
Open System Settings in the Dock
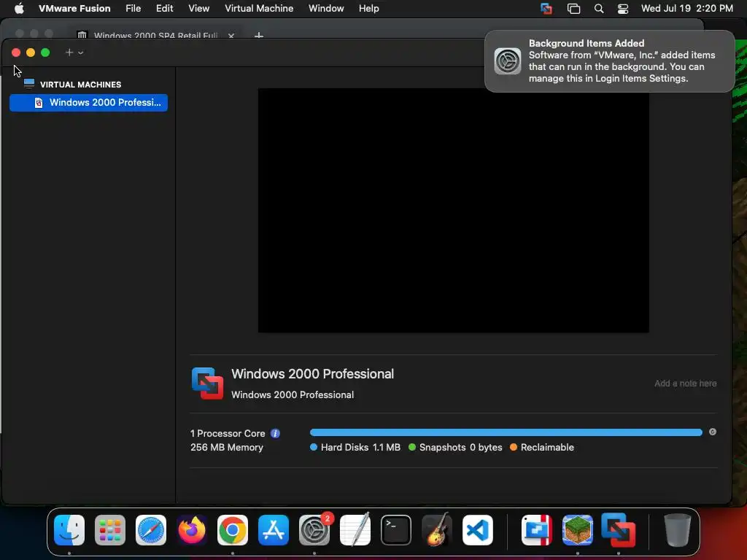pos(314,530)
